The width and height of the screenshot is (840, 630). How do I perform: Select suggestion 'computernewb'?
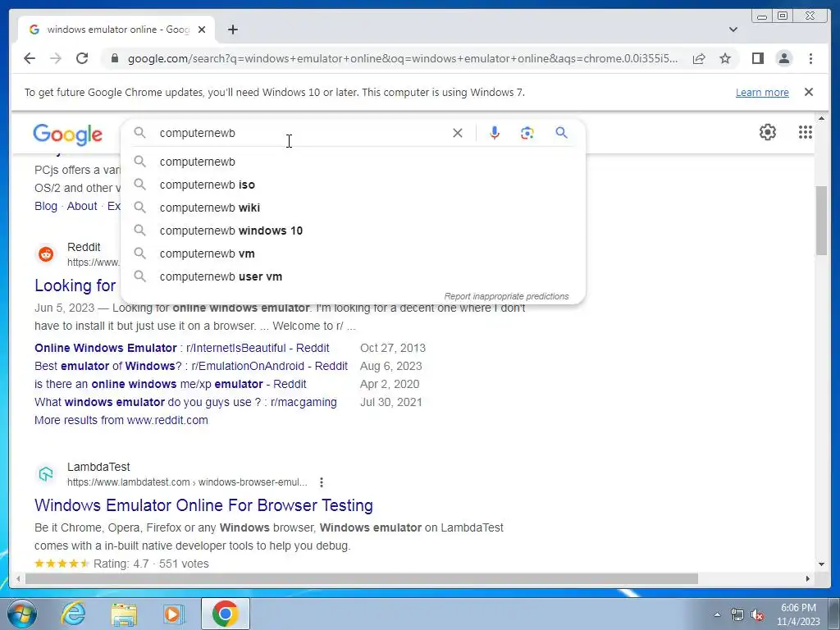(x=353, y=162)
